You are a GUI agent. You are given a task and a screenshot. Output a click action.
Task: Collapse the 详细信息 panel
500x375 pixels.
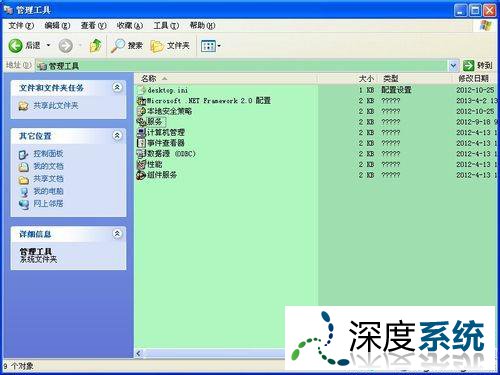[x=117, y=234]
